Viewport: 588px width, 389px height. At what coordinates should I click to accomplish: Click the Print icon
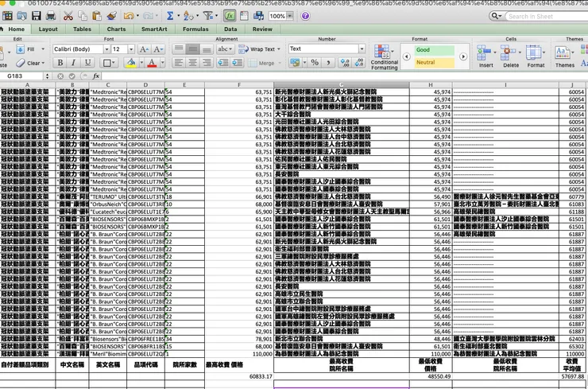[51, 16]
